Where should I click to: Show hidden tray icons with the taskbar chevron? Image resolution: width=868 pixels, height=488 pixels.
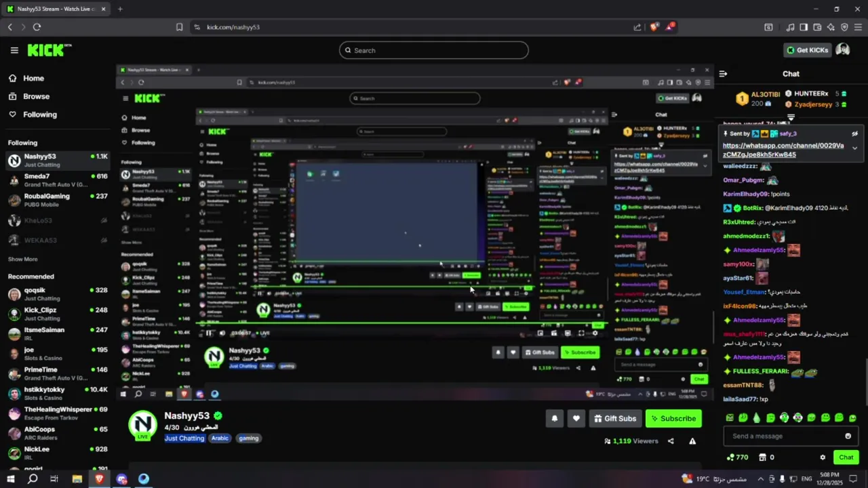coord(759,479)
